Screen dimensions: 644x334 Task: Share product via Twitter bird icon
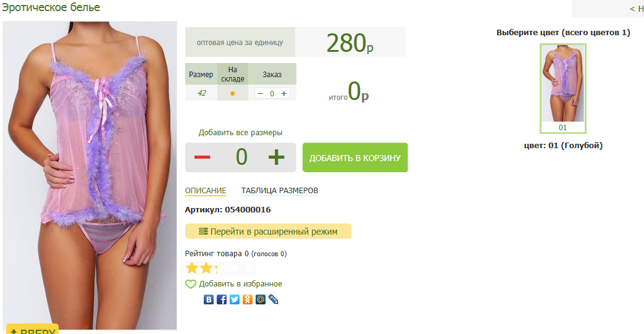(x=235, y=299)
